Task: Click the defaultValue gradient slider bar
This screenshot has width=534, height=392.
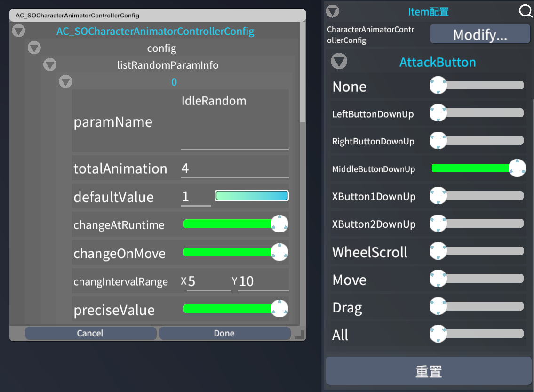Action: click(252, 195)
